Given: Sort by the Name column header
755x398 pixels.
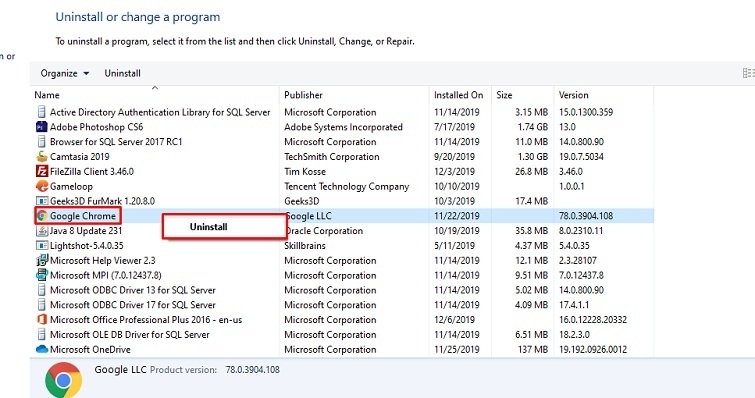Looking at the screenshot, I should (x=47, y=95).
